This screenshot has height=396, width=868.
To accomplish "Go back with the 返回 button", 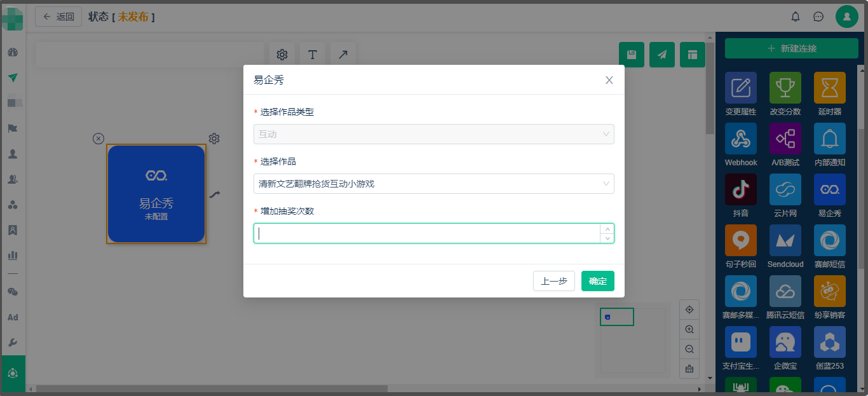I will (x=58, y=17).
